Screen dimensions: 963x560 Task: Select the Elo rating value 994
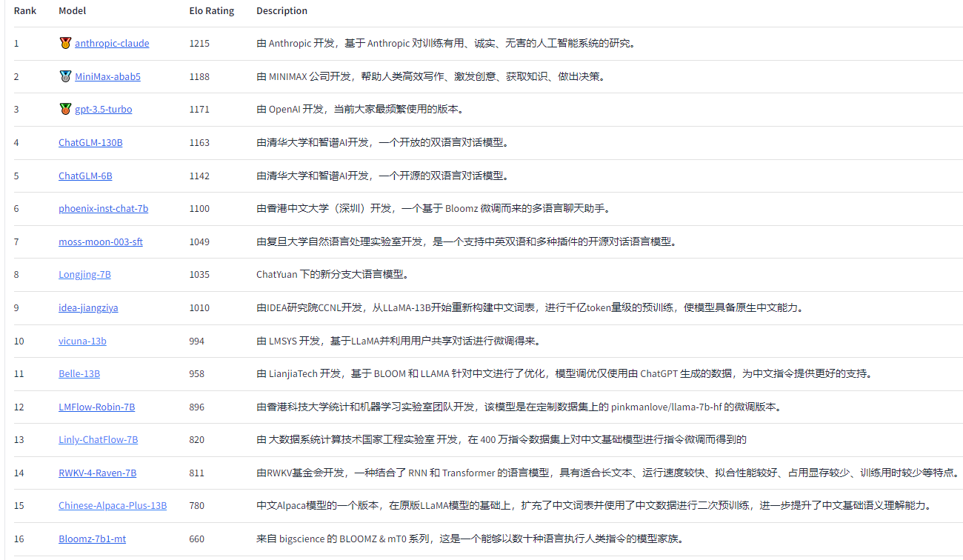pos(196,341)
